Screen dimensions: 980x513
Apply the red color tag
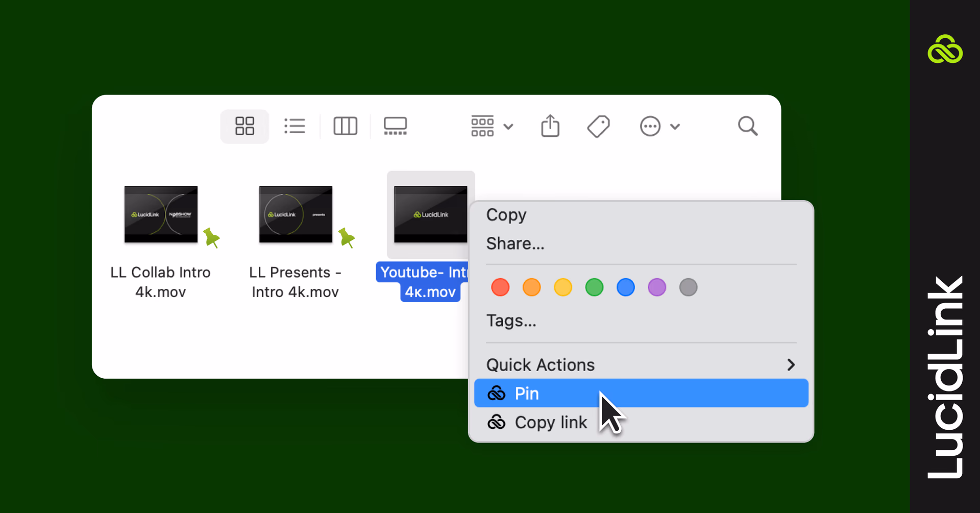coord(500,287)
